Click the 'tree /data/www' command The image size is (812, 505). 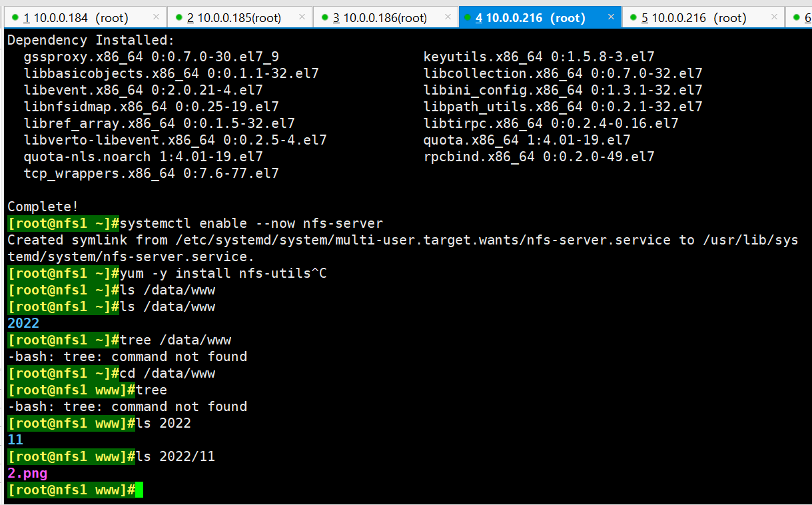pyautogui.click(x=176, y=340)
